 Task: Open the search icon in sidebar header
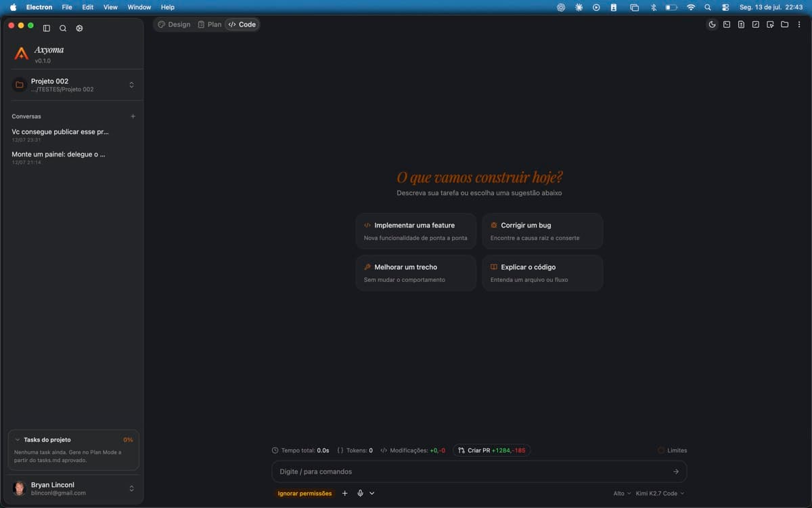point(63,28)
